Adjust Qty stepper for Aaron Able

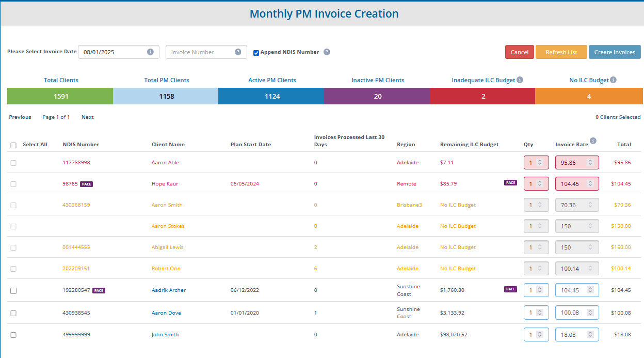tap(540, 163)
